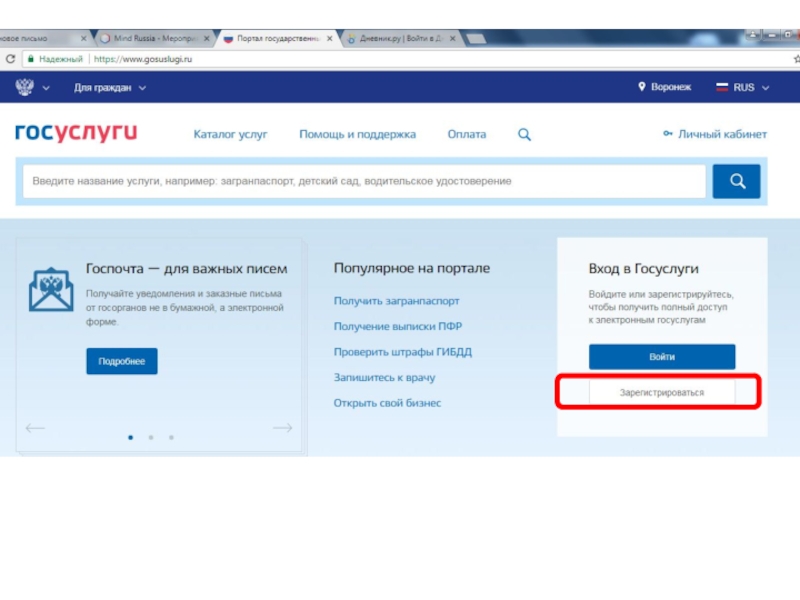Screen dimensions: 800x600
Task: Open Каталог услуг menu
Action: (x=230, y=134)
